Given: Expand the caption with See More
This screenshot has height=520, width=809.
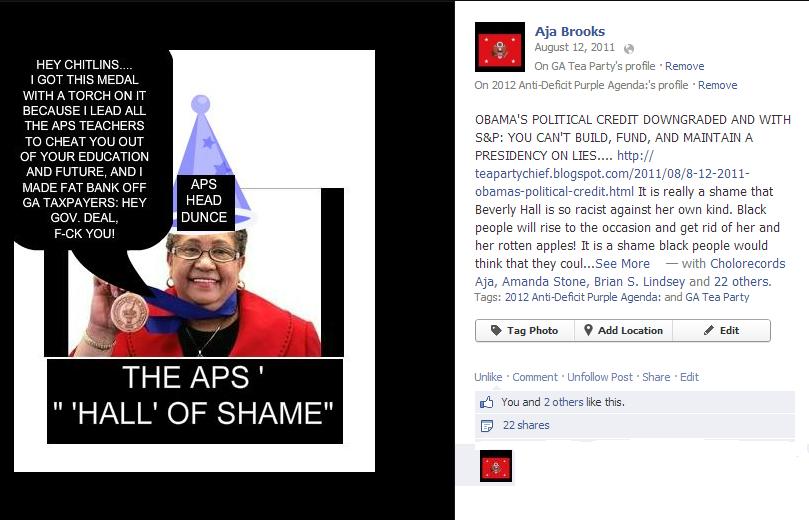Looking at the screenshot, I should click(x=622, y=264).
